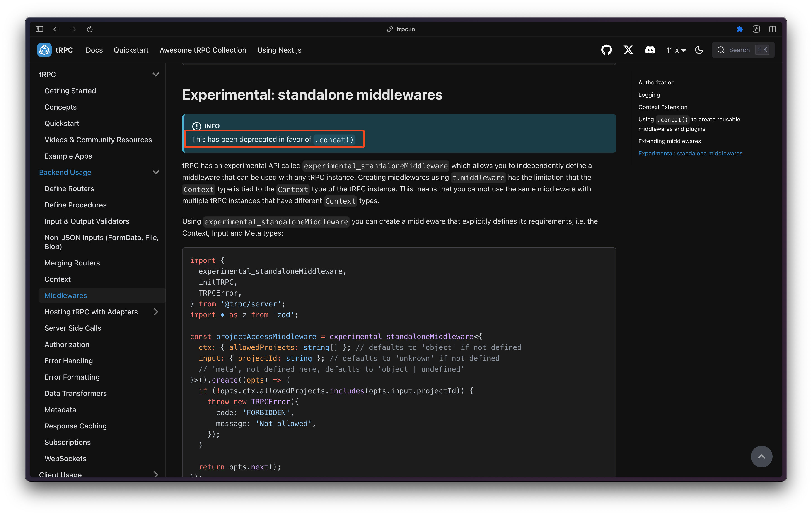Open the Quickstart navbar item
812x515 pixels.
pyautogui.click(x=131, y=50)
